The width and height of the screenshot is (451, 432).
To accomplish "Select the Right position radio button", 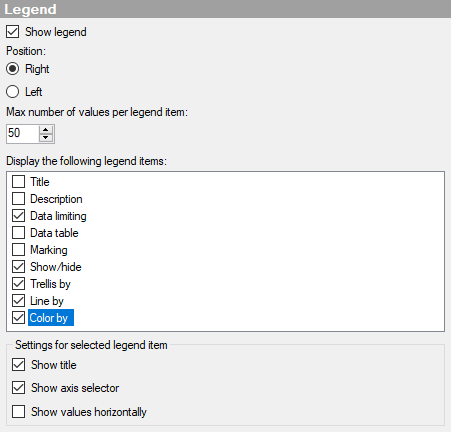I will coord(12,69).
